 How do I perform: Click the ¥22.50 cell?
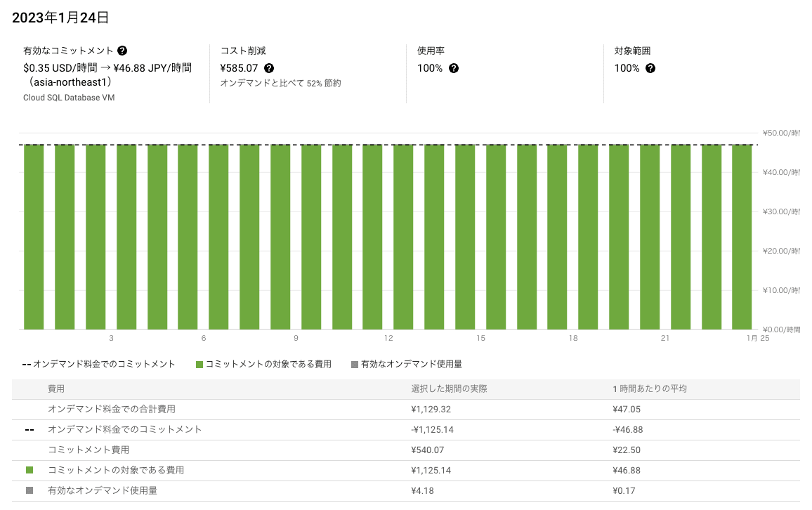pos(627,450)
